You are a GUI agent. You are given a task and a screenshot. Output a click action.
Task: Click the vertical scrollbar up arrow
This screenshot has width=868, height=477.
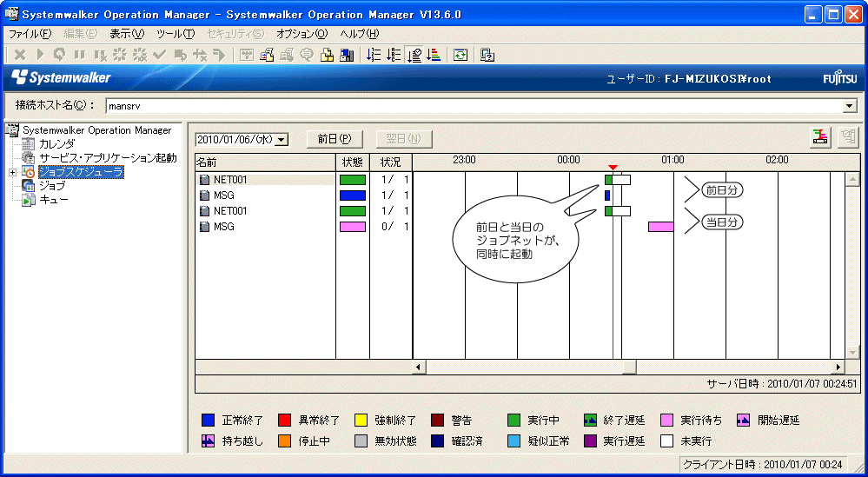[x=852, y=178]
